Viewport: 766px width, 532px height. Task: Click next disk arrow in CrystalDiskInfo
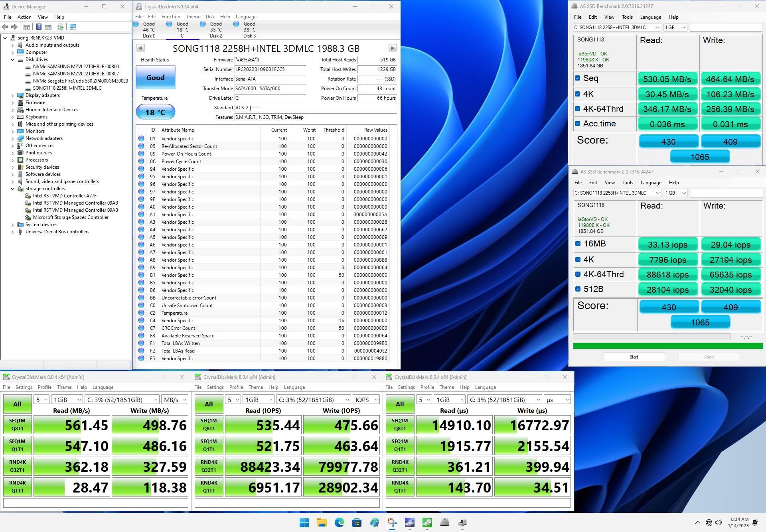coord(393,48)
